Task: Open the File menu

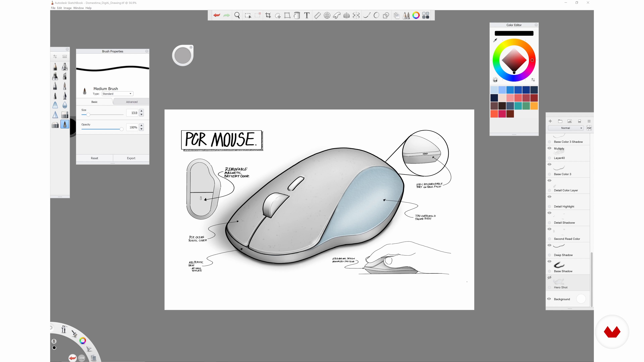Action: (53, 8)
